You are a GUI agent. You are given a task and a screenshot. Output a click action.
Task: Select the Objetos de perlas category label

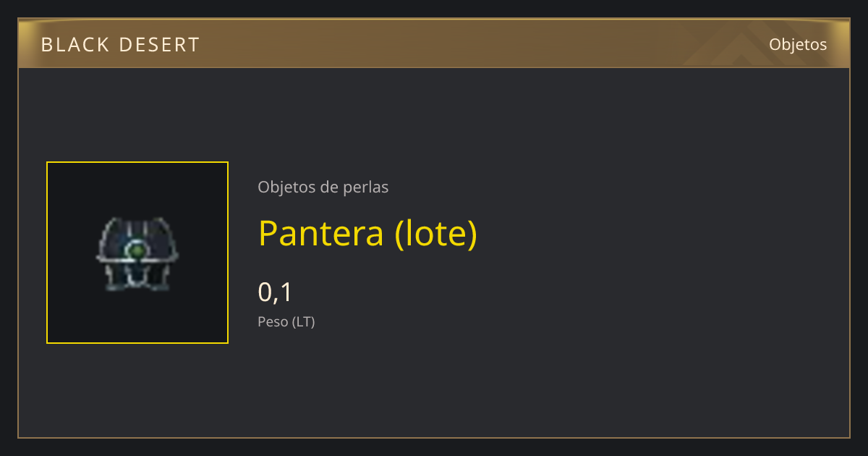click(323, 187)
